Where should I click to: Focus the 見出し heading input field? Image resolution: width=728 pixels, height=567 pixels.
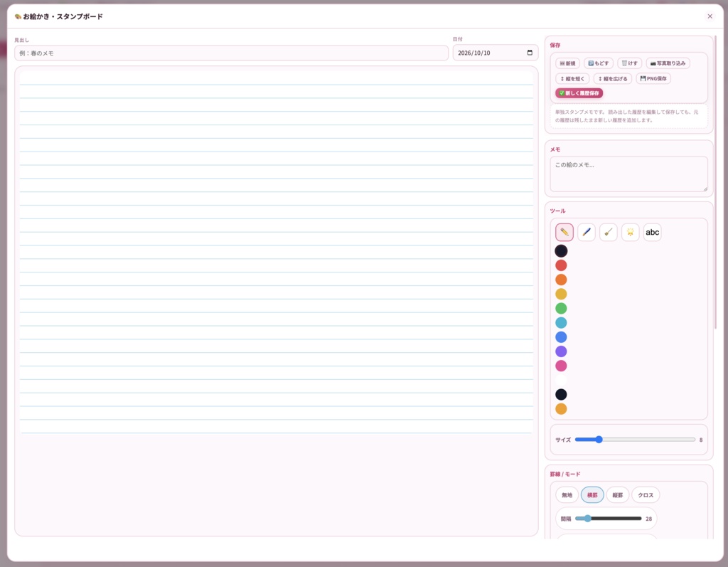(x=231, y=53)
